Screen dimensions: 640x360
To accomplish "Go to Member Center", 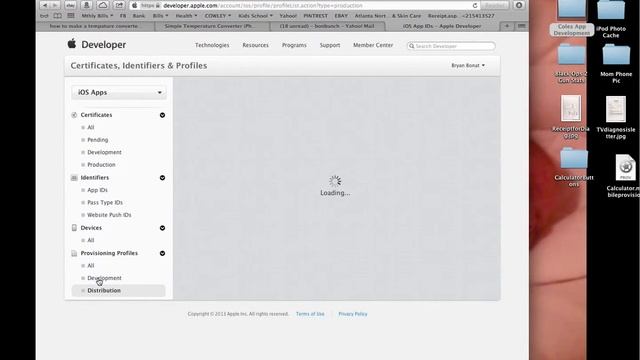I will (x=373, y=45).
